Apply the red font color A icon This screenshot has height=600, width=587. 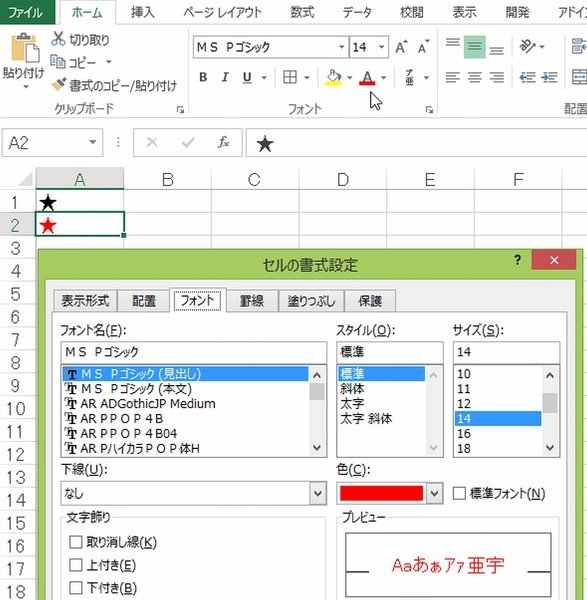(x=367, y=78)
